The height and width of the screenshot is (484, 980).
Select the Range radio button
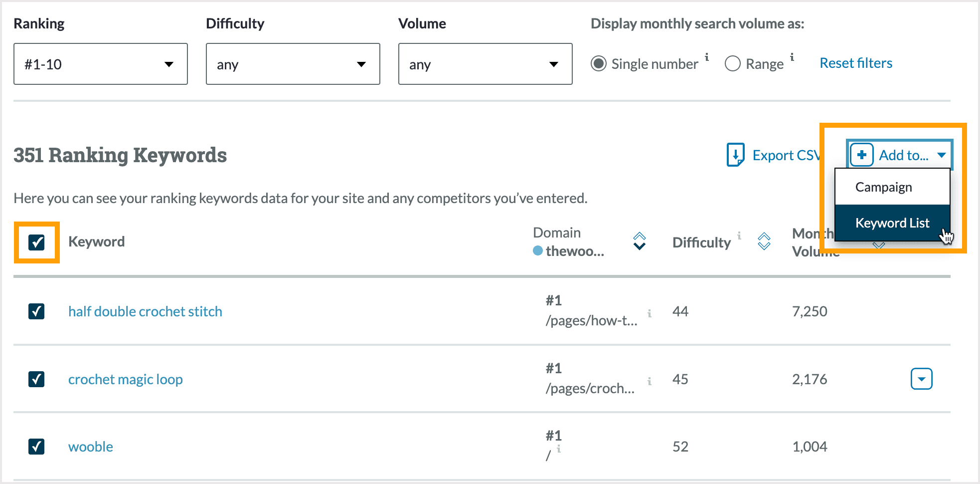click(x=732, y=64)
